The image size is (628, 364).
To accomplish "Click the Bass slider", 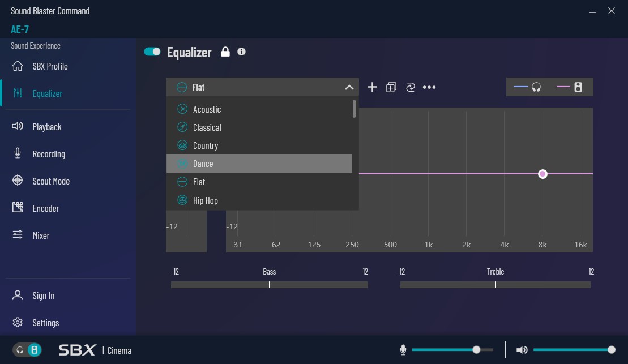I will click(x=269, y=285).
